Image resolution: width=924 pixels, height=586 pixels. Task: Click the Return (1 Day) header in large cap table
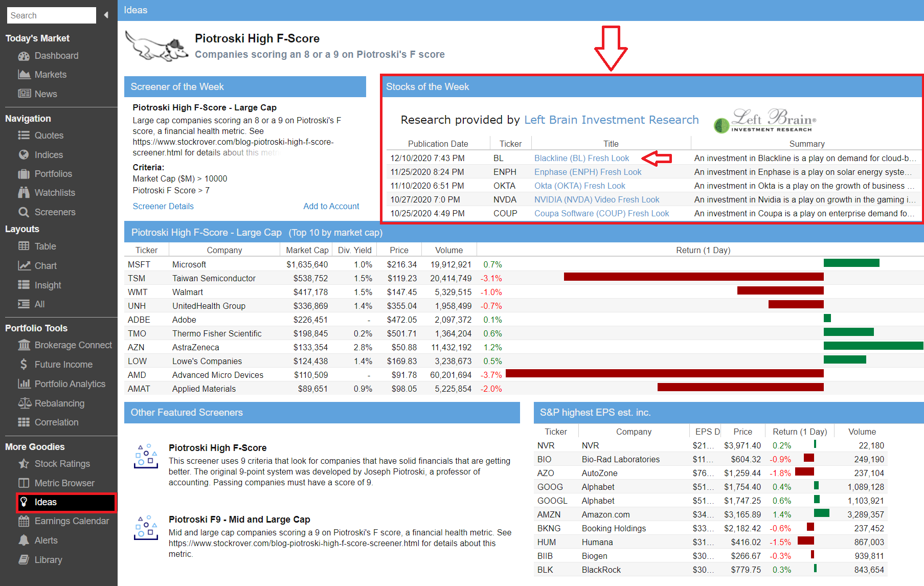[703, 250]
